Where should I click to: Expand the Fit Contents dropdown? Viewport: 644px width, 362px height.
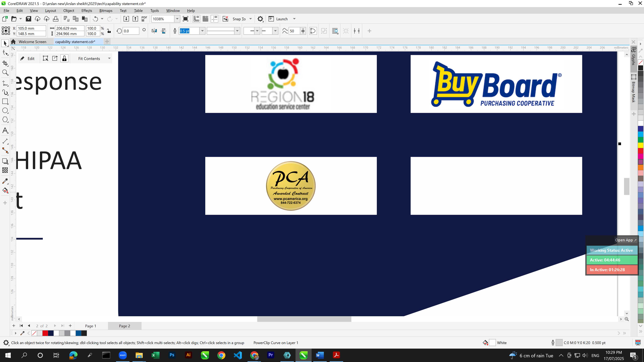tap(109, 58)
